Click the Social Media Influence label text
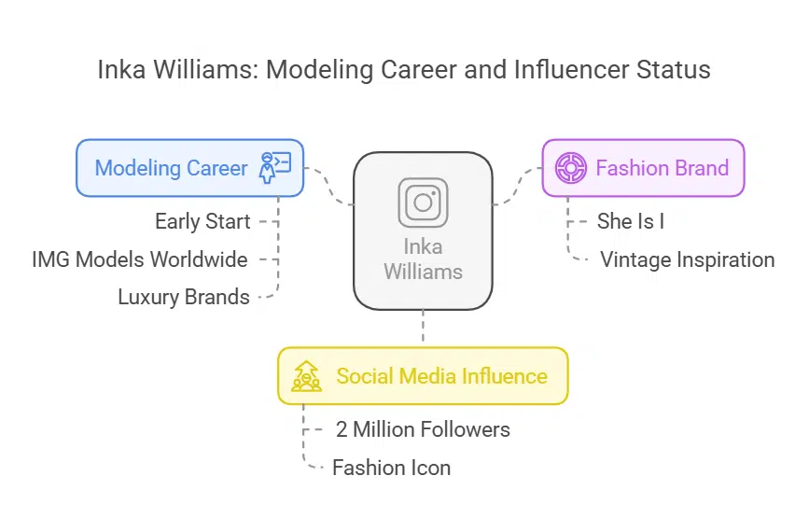 pos(441,376)
